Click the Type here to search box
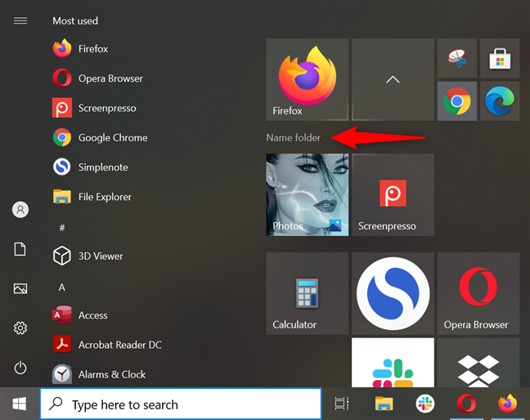The height and width of the screenshot is (420, 530). (x=181, y=404)
